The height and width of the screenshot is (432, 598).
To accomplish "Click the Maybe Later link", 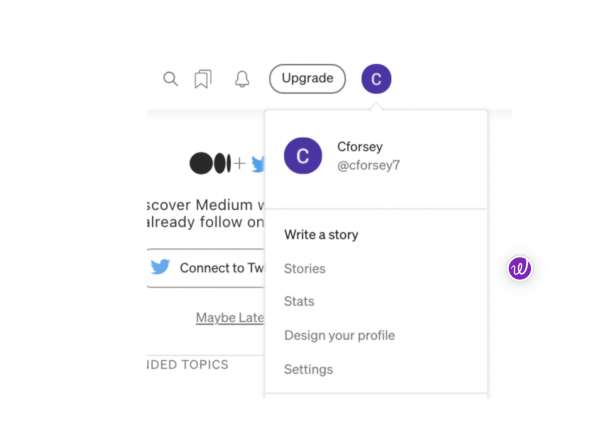I will (230, 317).
